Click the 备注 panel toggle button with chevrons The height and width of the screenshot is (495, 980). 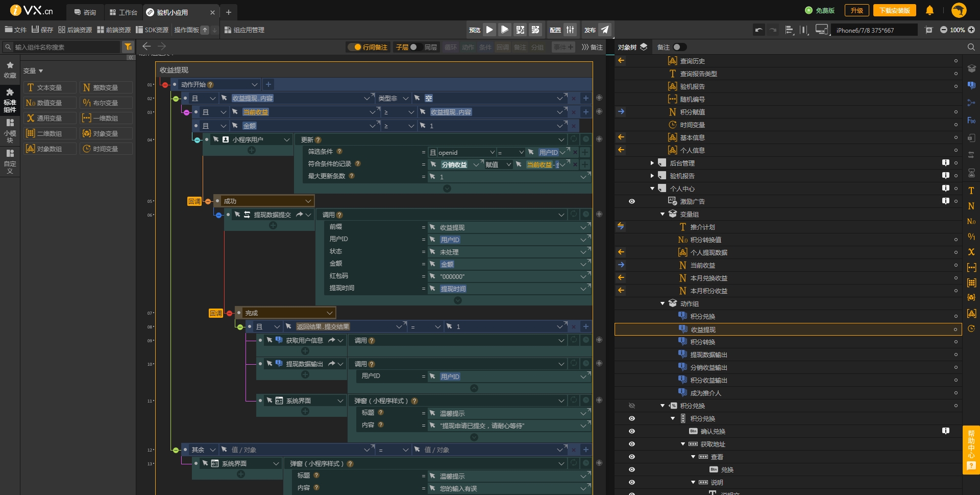pos(592,47)
